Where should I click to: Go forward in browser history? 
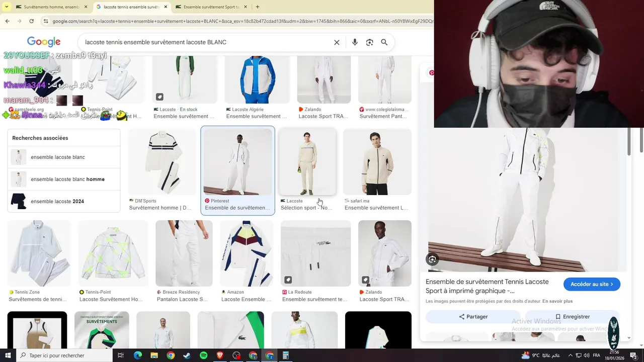(x=19, y=21)
